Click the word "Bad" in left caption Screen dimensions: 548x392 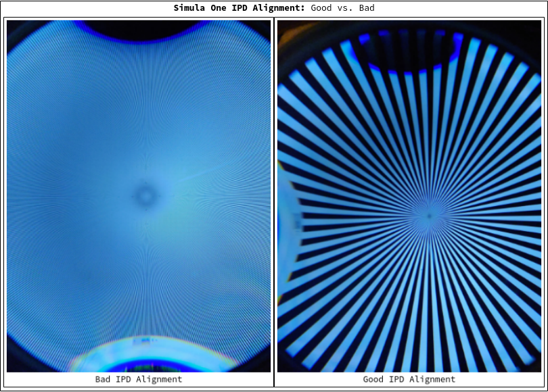click(103, 379)
